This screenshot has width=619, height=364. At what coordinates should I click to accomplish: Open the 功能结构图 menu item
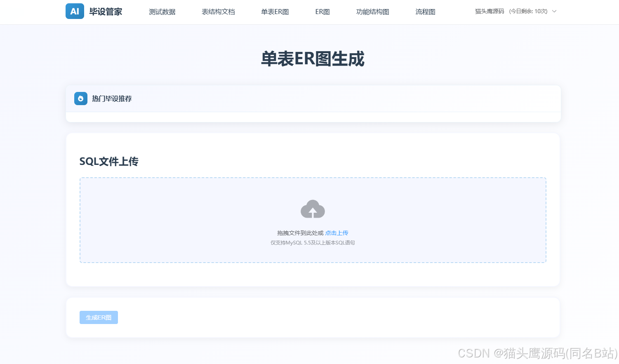tap(373, 12)
